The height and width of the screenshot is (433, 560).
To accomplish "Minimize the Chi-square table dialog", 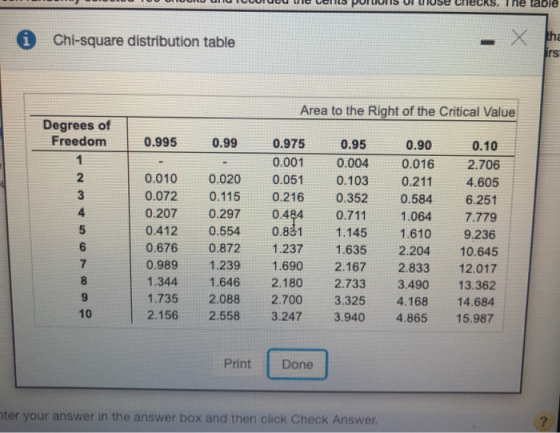I will point(488,43).
